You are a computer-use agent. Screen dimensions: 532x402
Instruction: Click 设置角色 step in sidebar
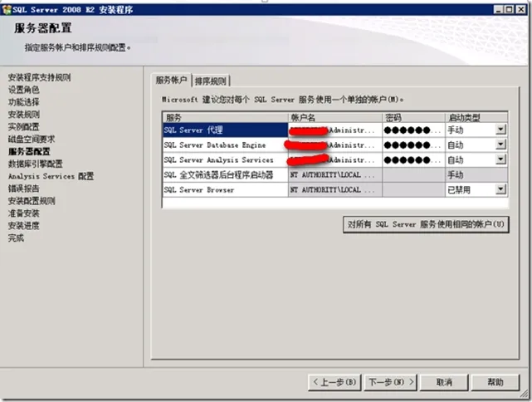pos(24,90)
